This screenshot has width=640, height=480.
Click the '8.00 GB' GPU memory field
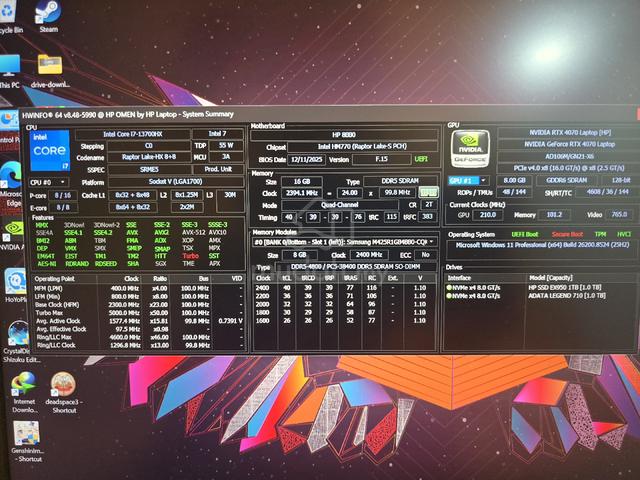point(514,180)
